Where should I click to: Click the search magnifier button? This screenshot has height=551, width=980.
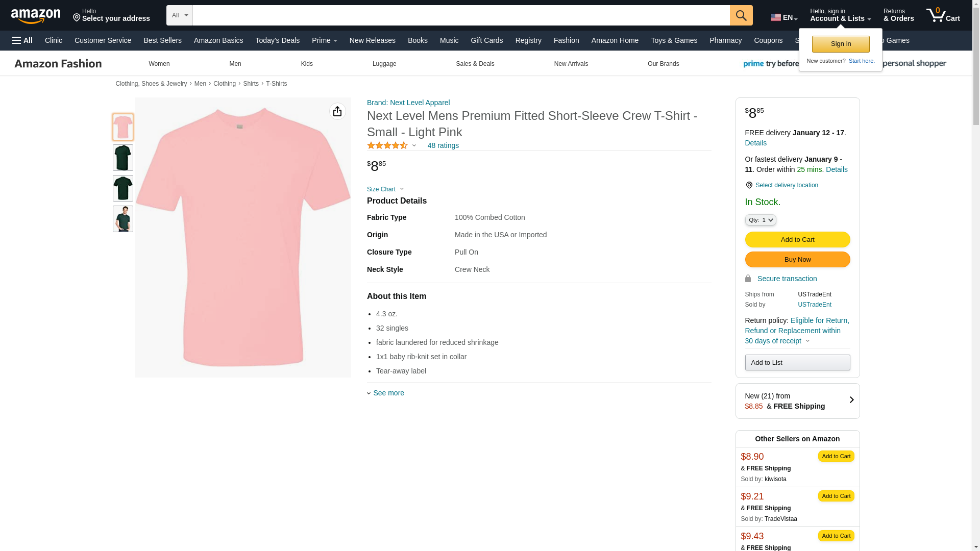(x=741, y=15)
